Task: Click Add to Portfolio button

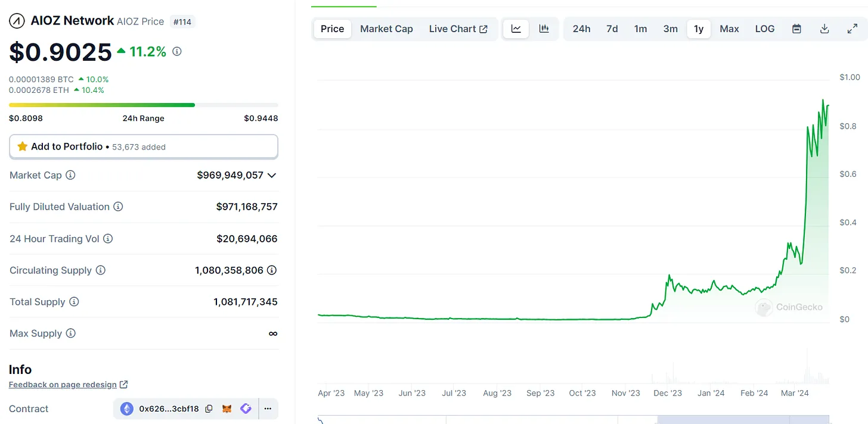Action: coord(144,146)
